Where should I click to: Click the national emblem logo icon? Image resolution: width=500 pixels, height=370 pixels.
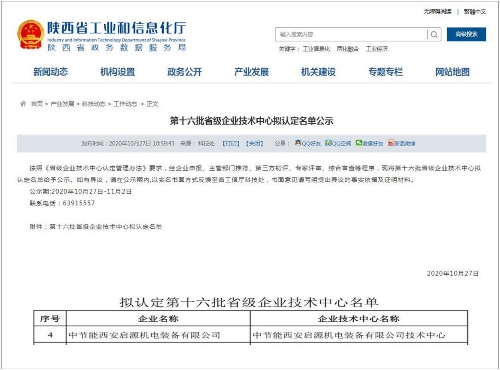tap(30, 35)
